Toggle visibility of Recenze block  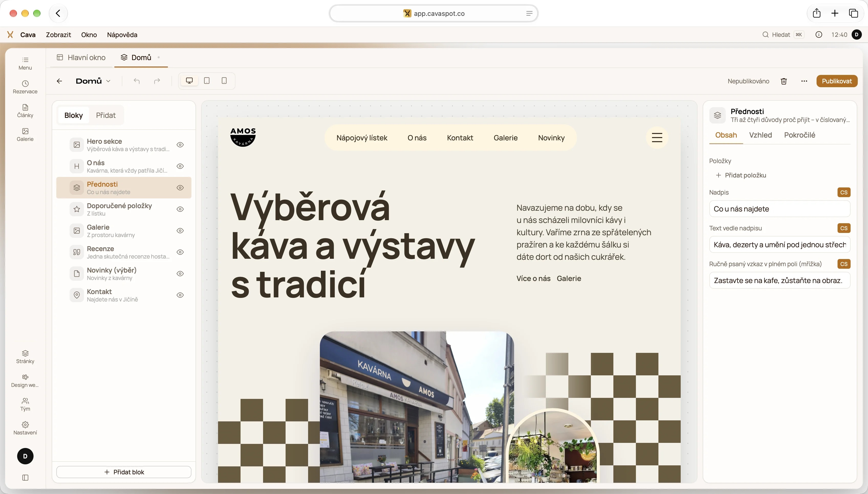point(180,252)
